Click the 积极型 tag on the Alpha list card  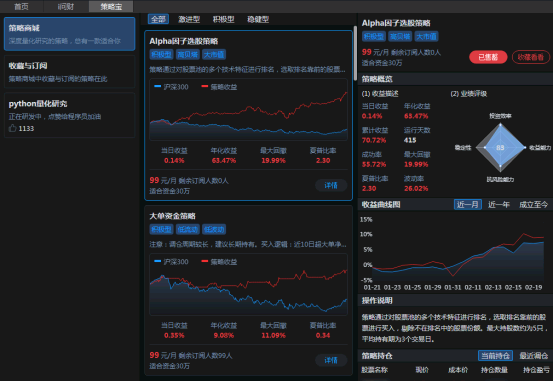coord(161,54)
